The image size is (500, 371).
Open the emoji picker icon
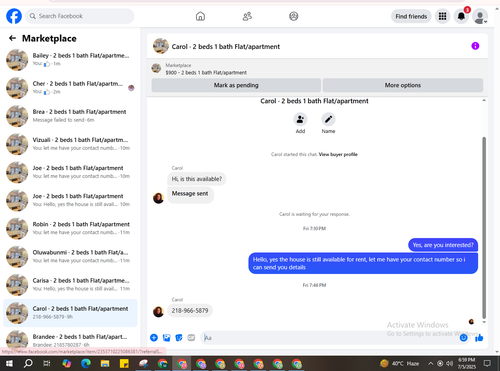(x=464, y=338)
